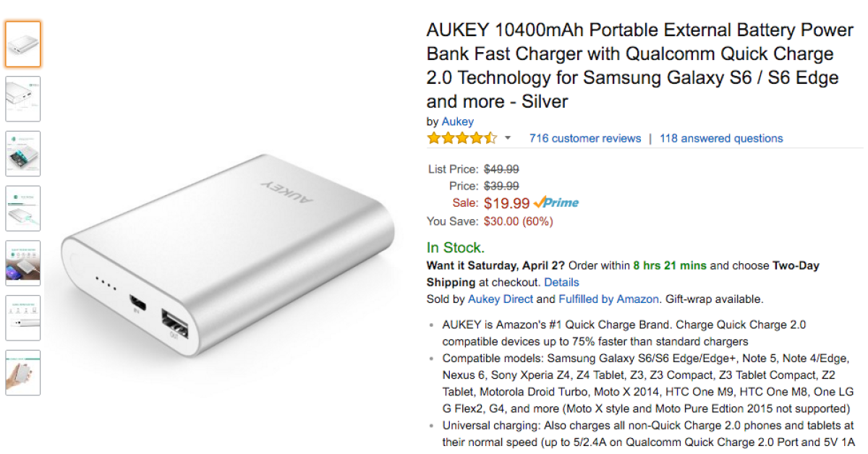Click the $19.99 sale price
The width and height of the screenshot is (868, 454).
coord(506,203)
